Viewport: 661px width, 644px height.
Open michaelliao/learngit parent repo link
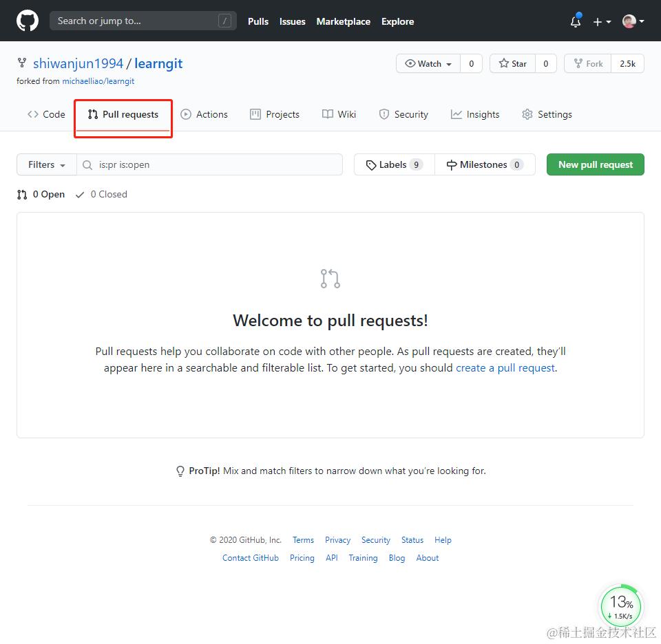[x=98, y=81]
